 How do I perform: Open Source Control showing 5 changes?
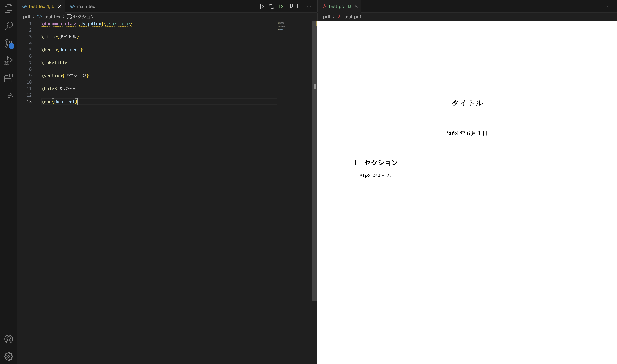pos(9,43)
